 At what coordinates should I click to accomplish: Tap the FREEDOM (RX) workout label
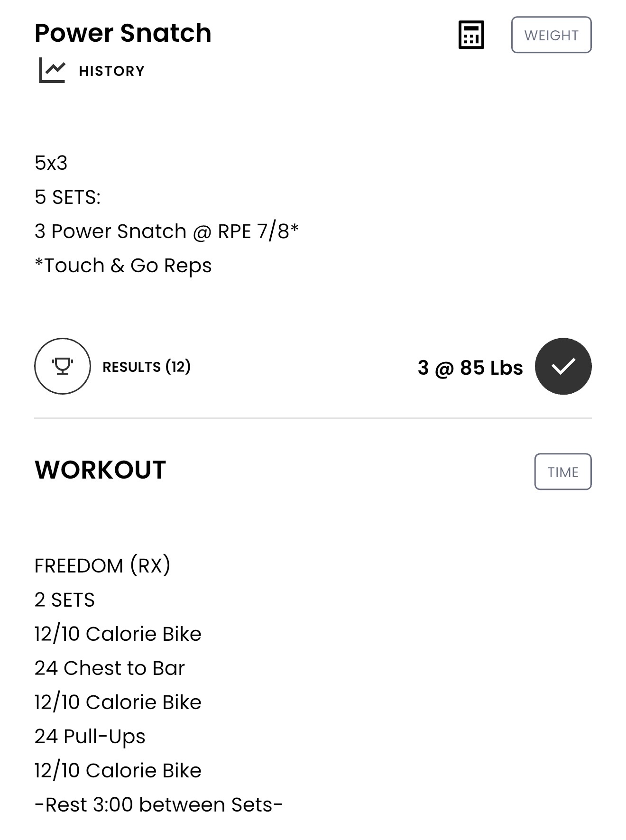click(102, 565)
